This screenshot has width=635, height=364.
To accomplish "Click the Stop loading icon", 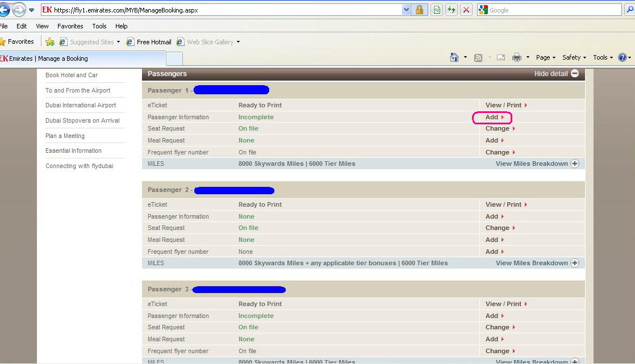I will click(x=466, y=10).
